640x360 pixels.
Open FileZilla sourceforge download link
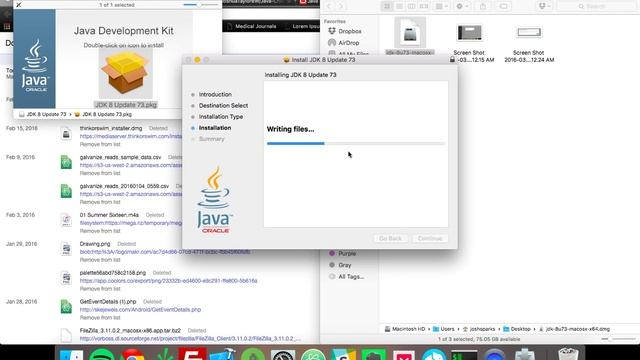190,339
